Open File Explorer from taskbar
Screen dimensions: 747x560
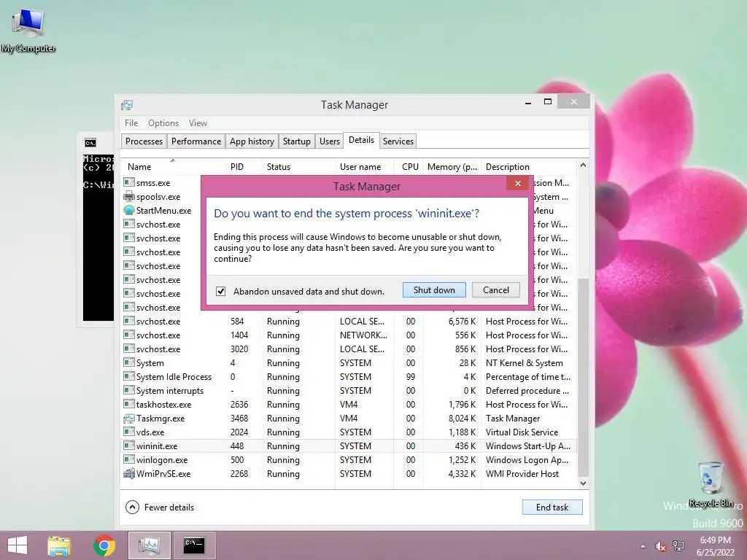pyautogui.click(x=59, y=545)
